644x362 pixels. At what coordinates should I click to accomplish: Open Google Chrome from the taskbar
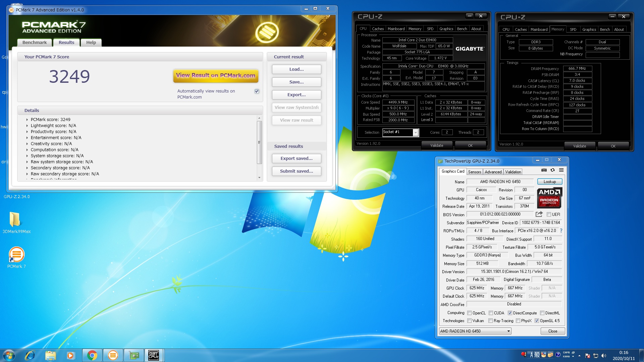92,355
